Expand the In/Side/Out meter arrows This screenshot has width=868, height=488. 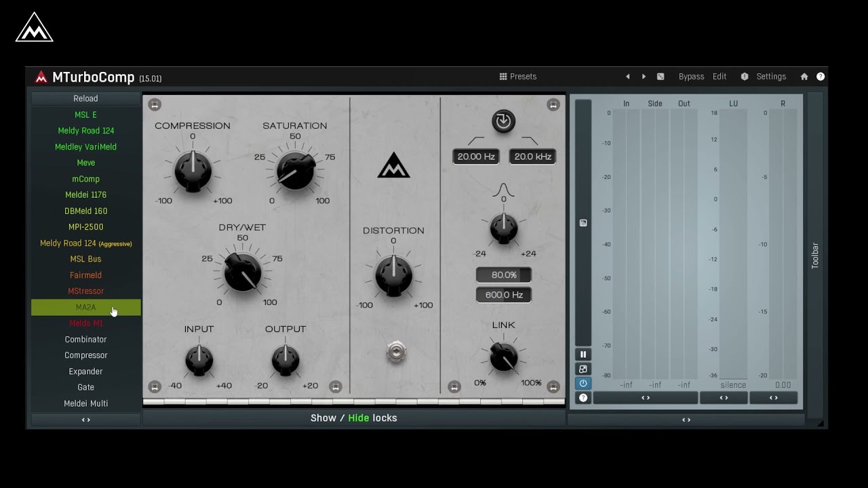pyautogui.click(x=646, y=398)
